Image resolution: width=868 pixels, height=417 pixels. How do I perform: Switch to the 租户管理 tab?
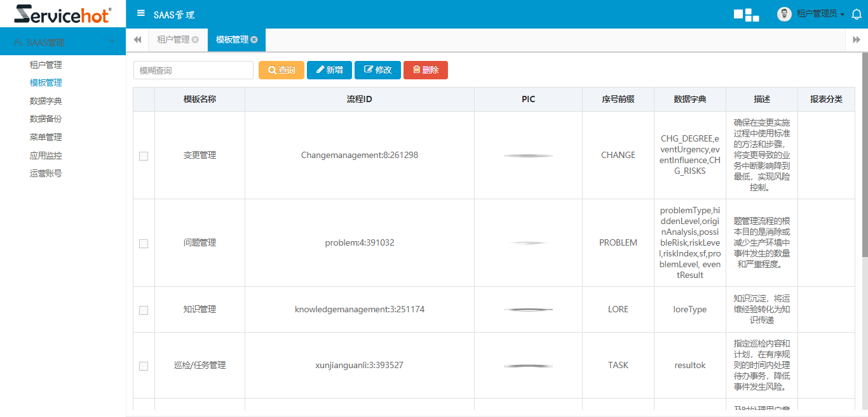[172, 39]
